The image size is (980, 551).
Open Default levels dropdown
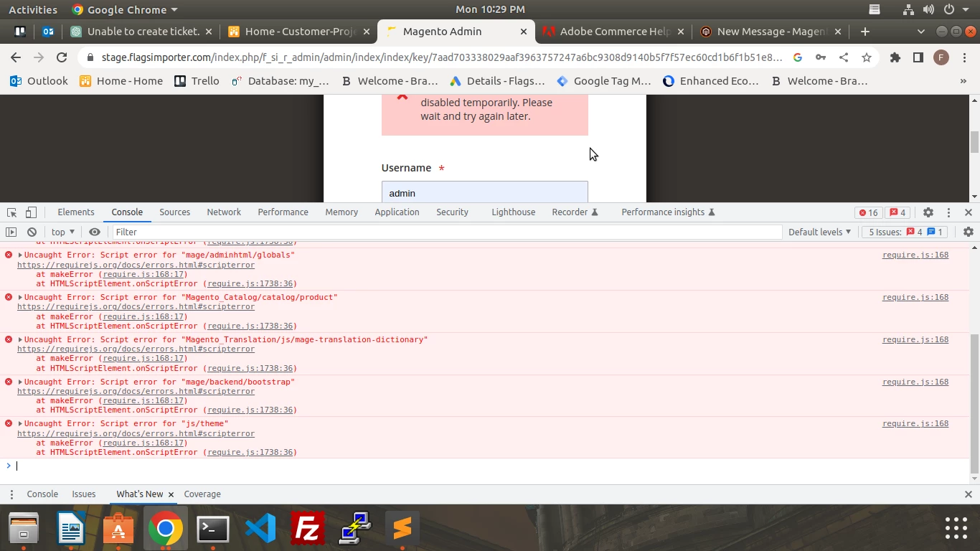819,232
